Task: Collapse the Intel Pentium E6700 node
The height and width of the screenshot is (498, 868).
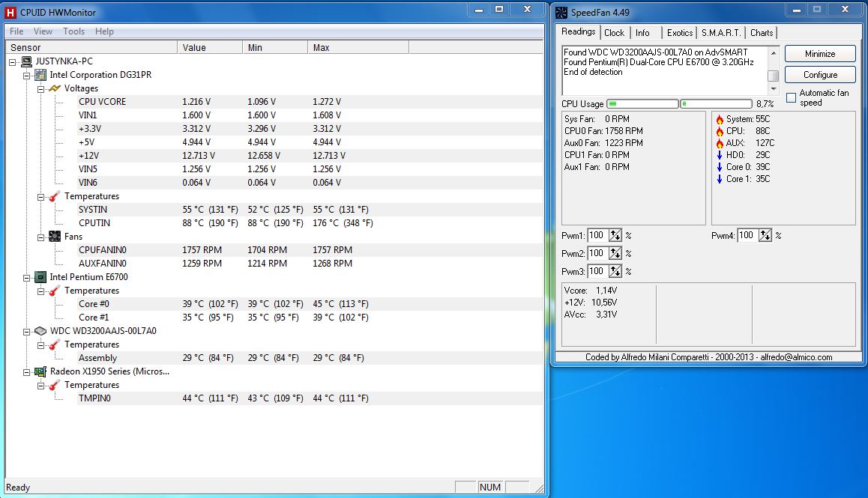Action: pos(26,278)
